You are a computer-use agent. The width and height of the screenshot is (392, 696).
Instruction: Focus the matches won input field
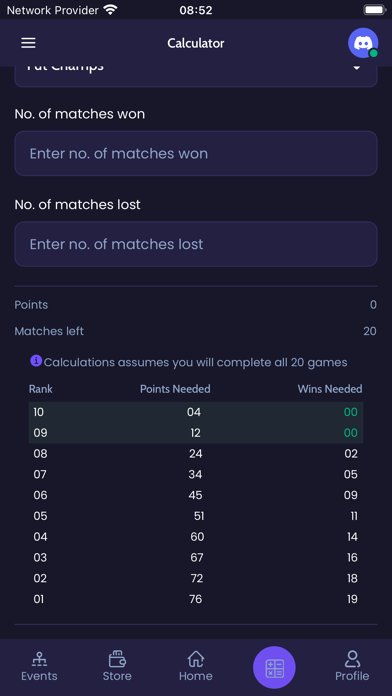click(x=196, y=154)
